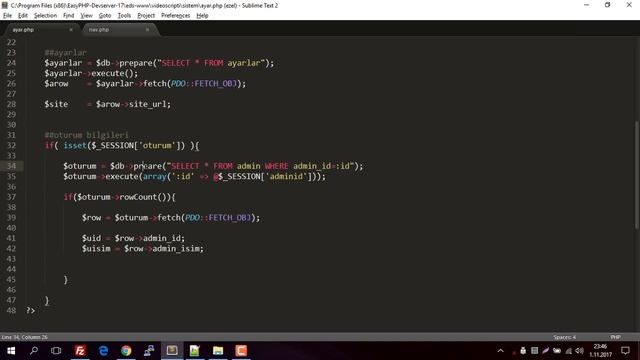
Task: Click line number 24 in gutter
Action: (x=11, y=63)
